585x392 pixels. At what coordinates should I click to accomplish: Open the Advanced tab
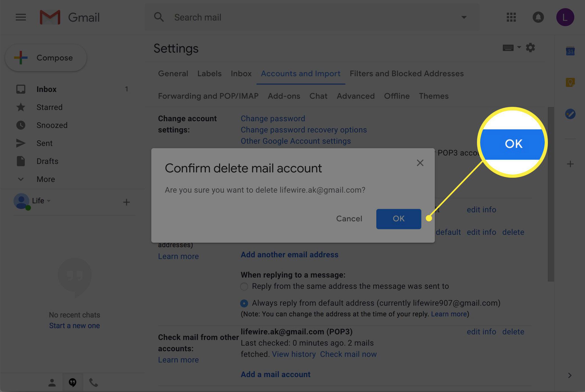point(355,96)
